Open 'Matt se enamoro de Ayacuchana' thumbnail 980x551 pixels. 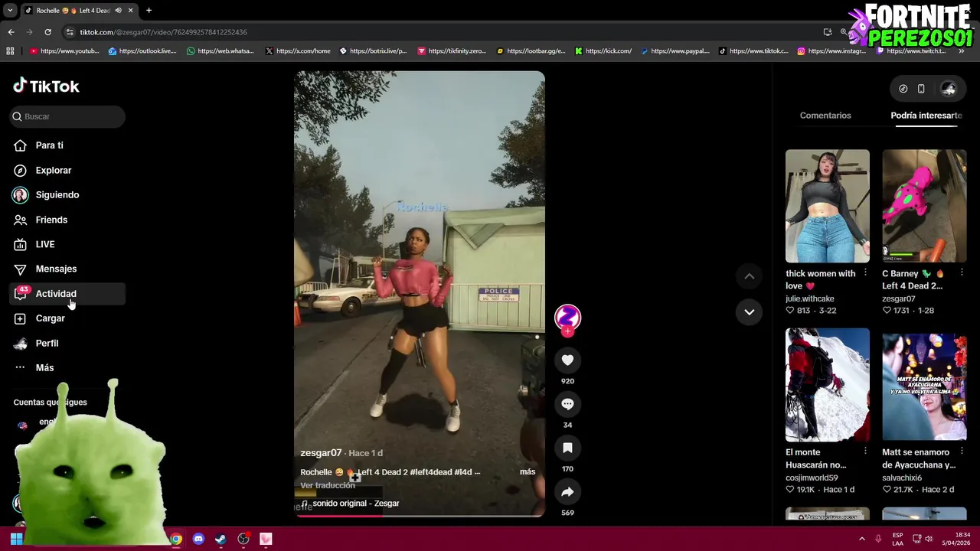(924, 385)
